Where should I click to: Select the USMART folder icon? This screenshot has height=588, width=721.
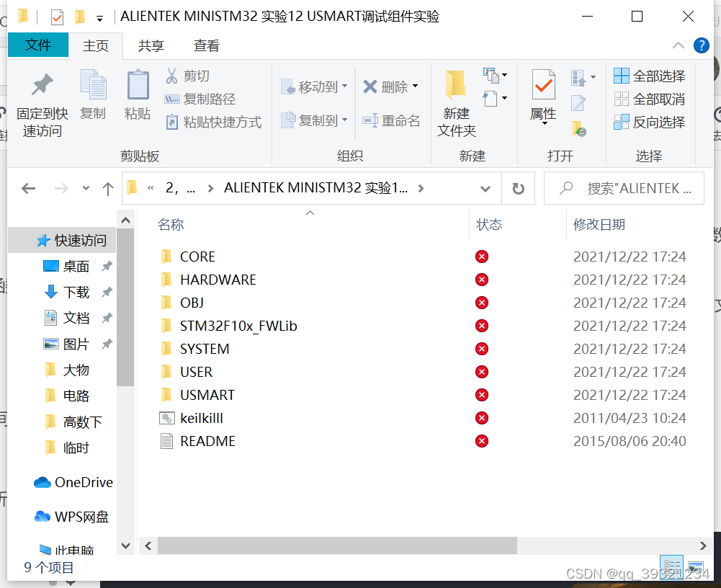point(166,395)
